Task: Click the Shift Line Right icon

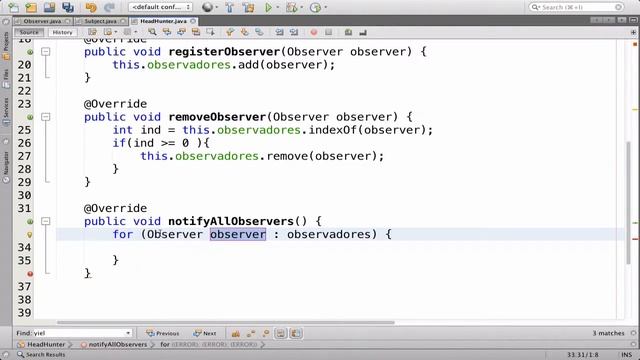Action: [294, 32]
